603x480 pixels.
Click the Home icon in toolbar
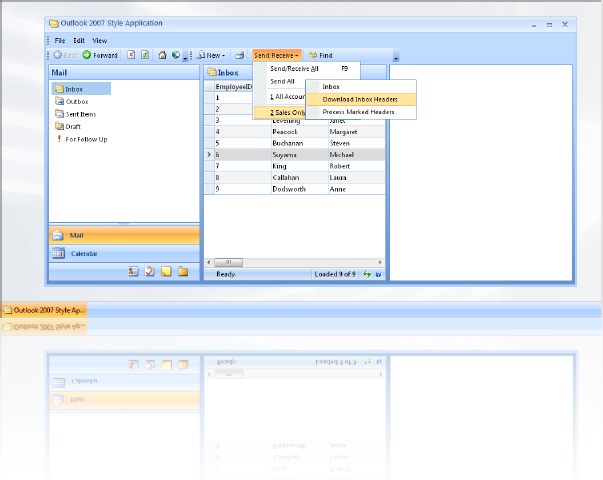tap(162, 55)
